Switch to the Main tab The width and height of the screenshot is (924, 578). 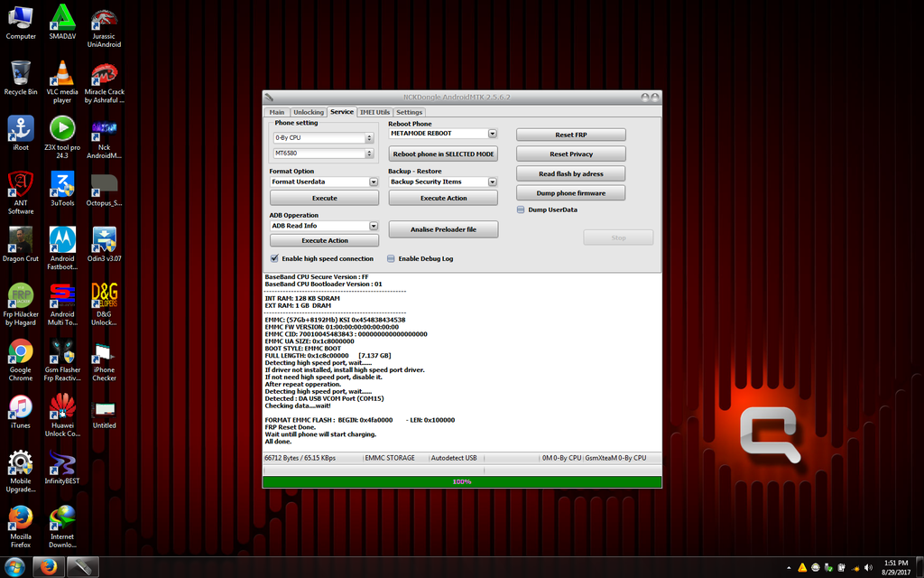tap(276, 112)
